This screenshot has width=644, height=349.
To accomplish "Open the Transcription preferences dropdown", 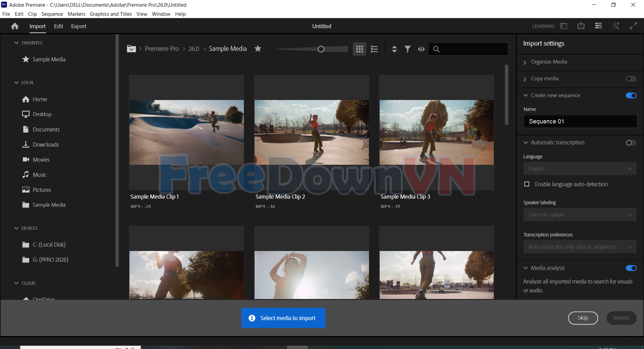I will pos(580,246).
